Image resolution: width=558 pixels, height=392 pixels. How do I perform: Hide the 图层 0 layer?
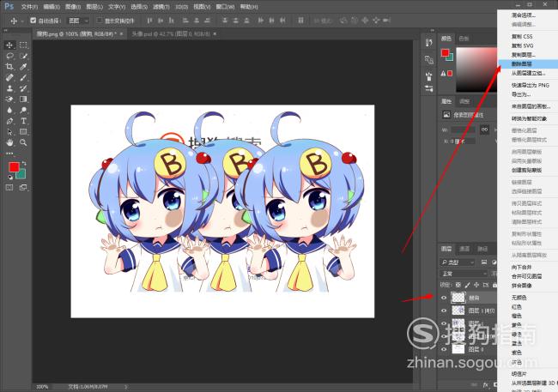point(444,349)
